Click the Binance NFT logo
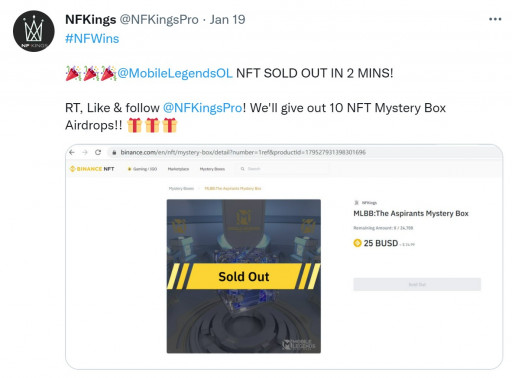Image resolution: width=512 pixels, height=378 pixels. tap(92, 169)
